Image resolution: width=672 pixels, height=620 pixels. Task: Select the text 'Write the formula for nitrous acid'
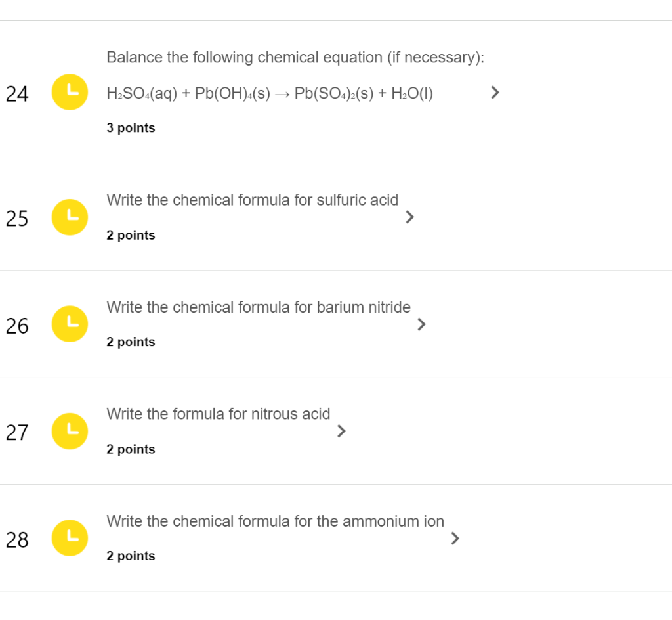219,414
